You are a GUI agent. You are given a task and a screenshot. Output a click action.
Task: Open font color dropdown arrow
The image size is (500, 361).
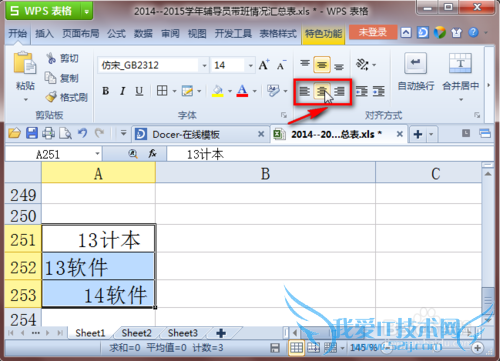[x=254, y=91]
